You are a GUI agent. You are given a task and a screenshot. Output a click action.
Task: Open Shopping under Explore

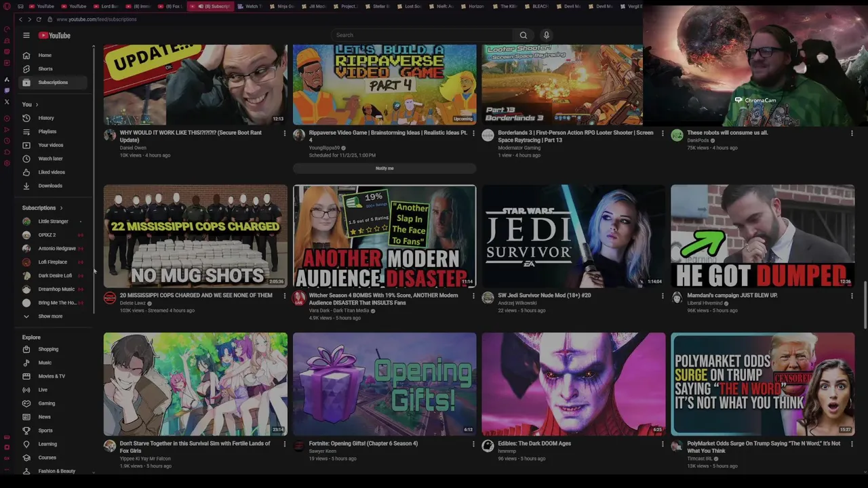coord(54,349)
